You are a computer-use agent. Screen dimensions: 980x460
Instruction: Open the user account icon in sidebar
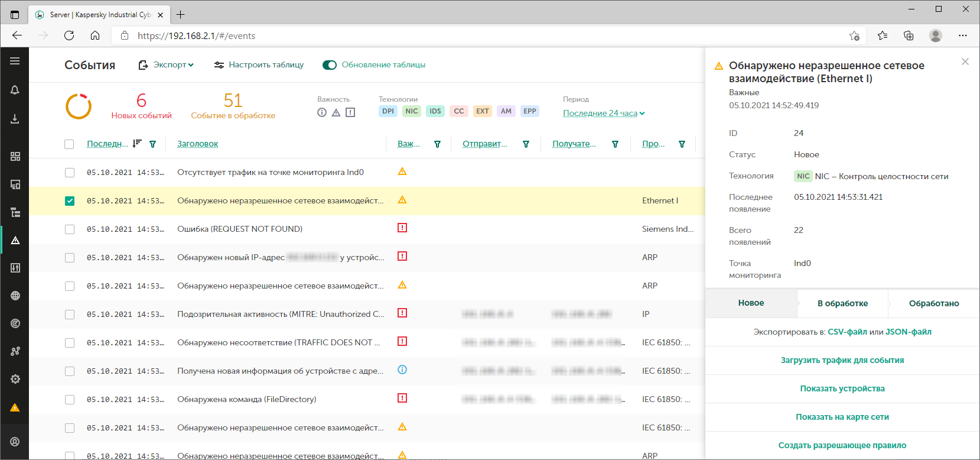tap(15, 442)
